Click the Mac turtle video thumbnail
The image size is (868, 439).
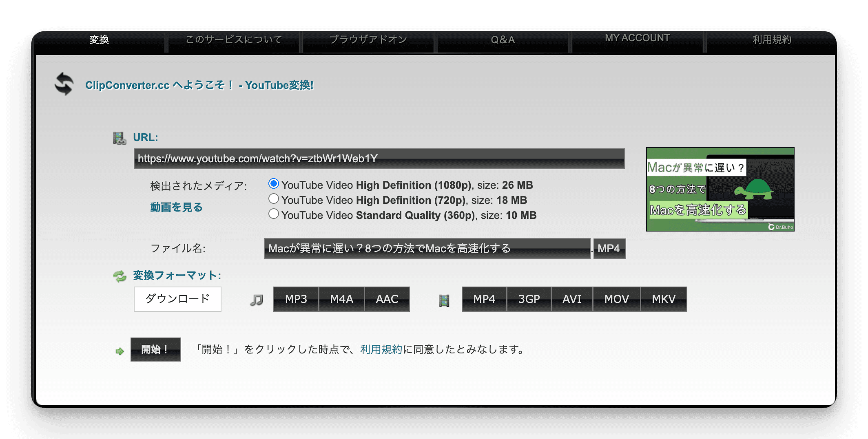[x=720, y=189]
